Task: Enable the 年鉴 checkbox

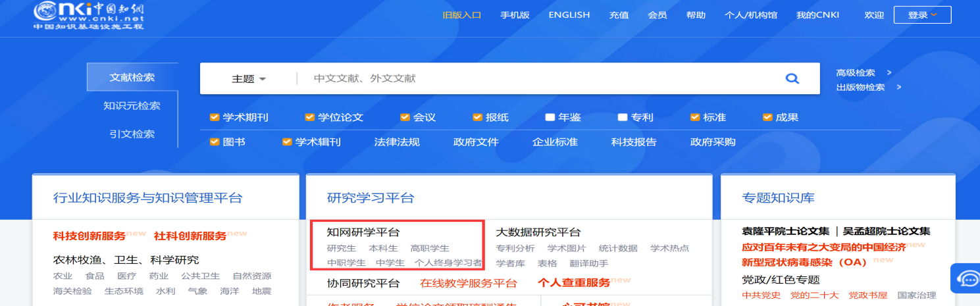Action: 550,118
